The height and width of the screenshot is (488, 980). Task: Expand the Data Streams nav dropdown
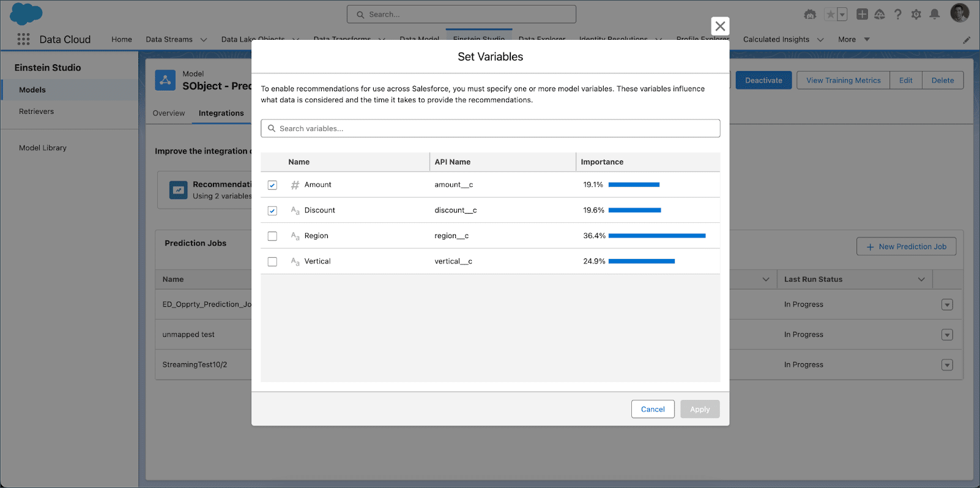coord(204,40)
